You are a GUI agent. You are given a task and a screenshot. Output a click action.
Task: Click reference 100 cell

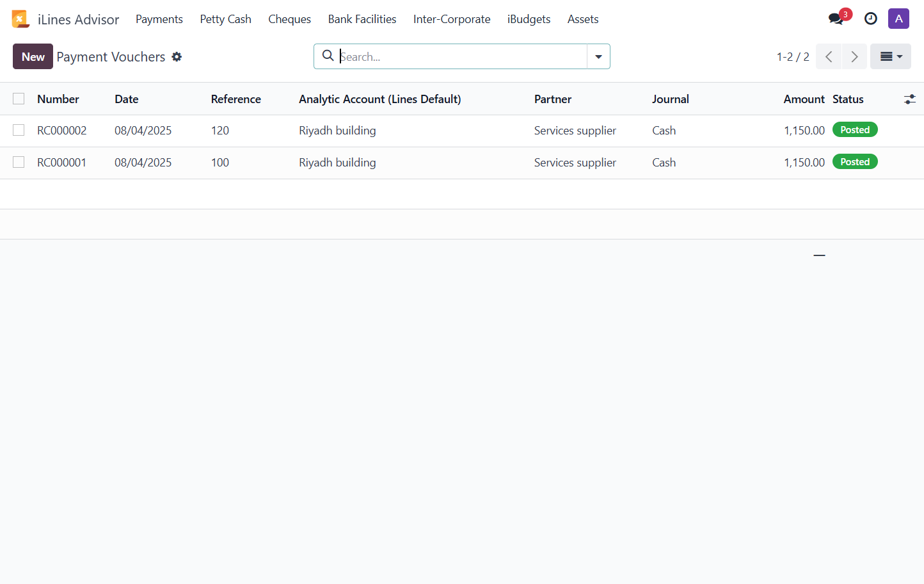click(220, 163)
